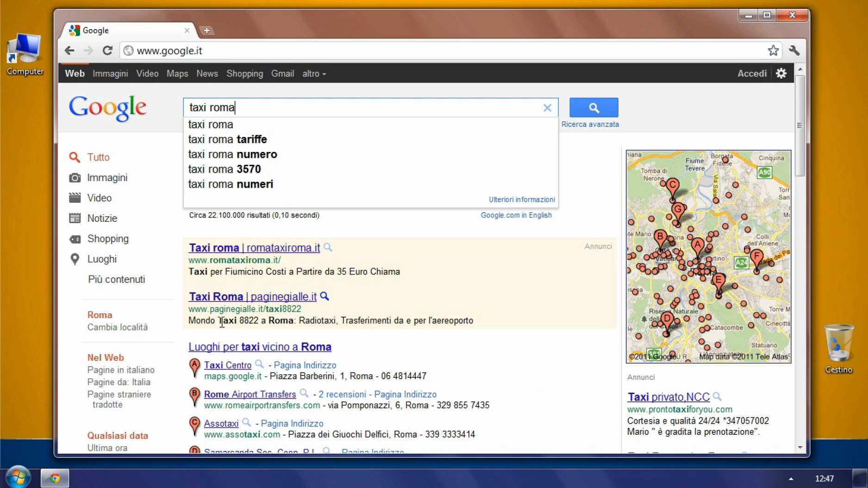Click map marker C beside Assotaxi
The image size is (868, 488).
tap(194, 426)
